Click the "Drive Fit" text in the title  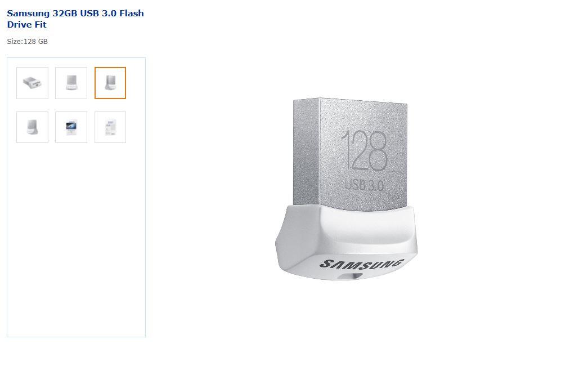point(26,25)
